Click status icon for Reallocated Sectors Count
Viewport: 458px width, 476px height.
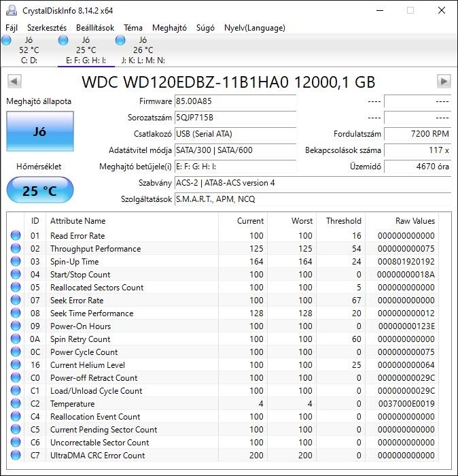[x=16, y=287]
